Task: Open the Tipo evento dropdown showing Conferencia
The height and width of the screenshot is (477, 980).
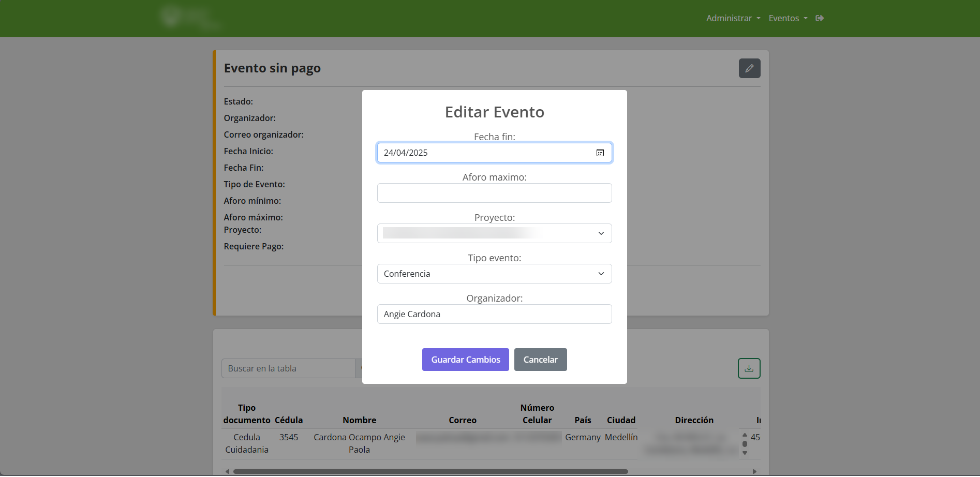Action: pos(494,274)
